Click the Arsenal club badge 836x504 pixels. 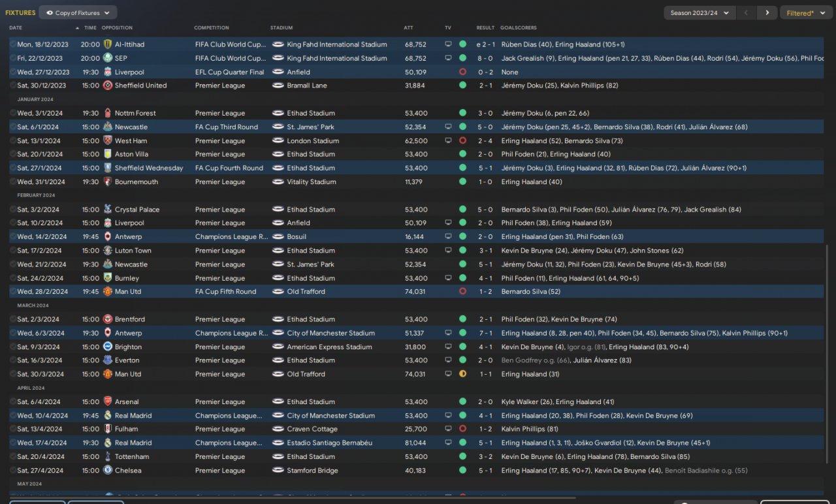[x=108, y=402]
